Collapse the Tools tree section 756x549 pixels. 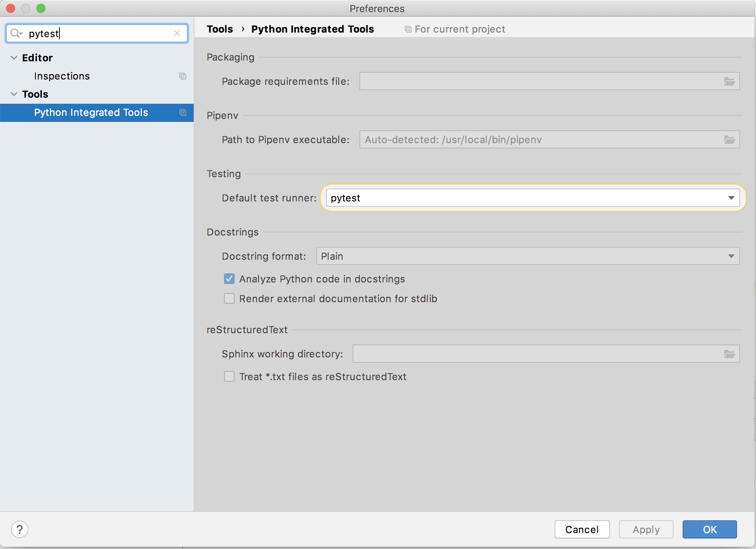tap(14, 94)
